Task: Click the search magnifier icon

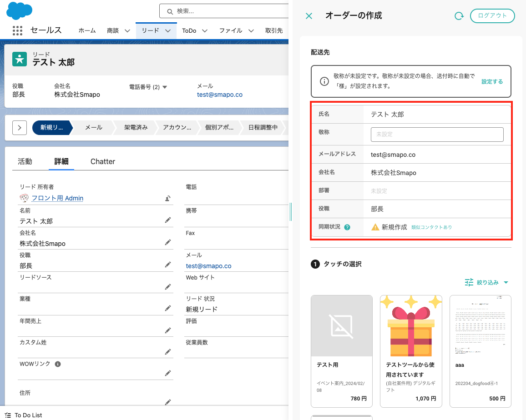Action: coord(170,12)
